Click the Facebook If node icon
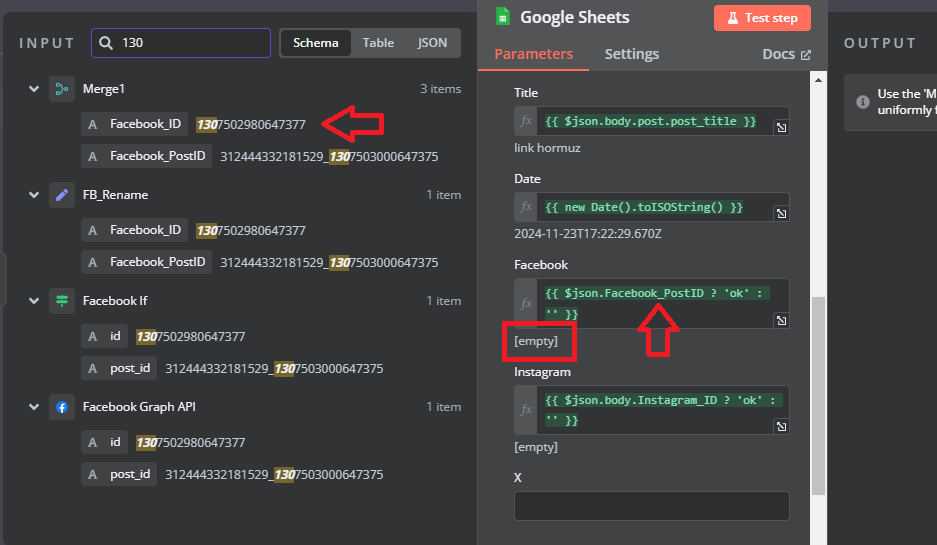The width and height of the screenshot is (937, 545). [62, 301]
